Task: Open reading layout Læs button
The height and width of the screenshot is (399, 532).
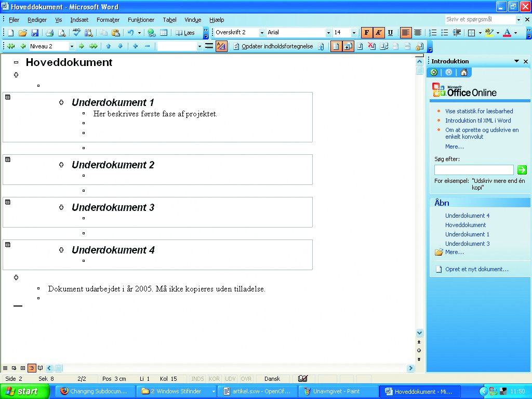Action: (185, 33)
